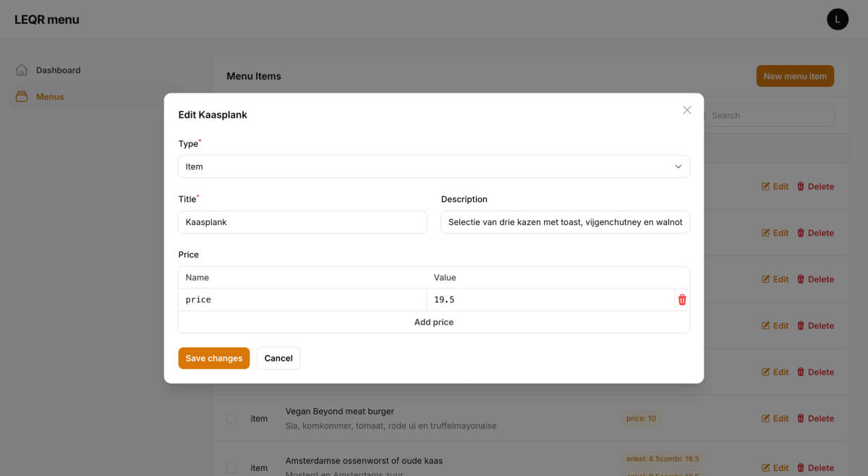This screenshot has width=868, height=476.
Task: Click the Menus sidebar icon
Action: pos(22,97)
